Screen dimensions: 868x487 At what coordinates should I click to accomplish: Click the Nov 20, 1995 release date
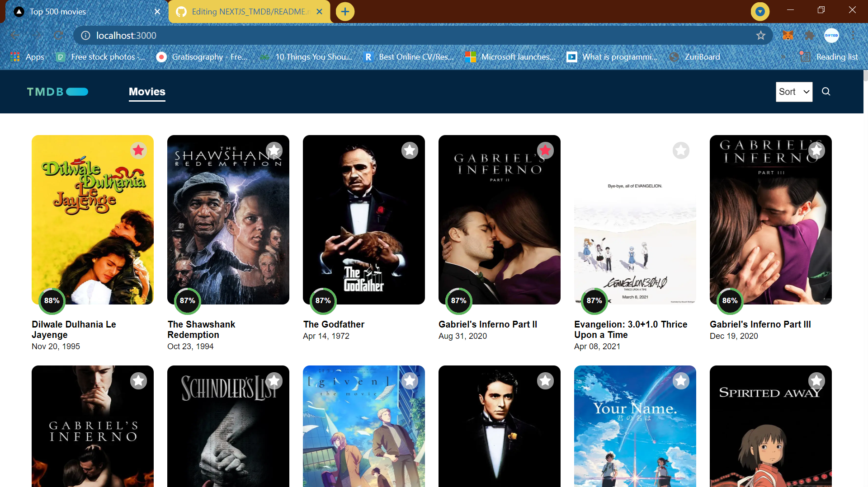pyautogui.click(x=56, y=347)
